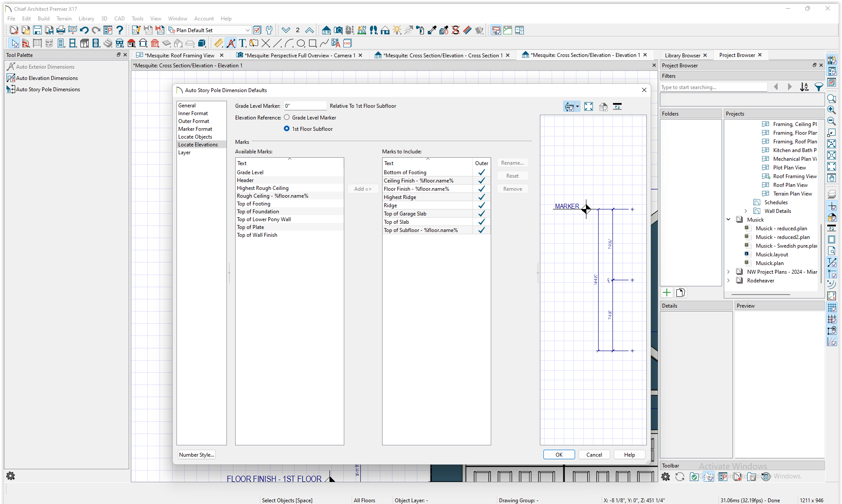Select the Grade Level Marker radio button
This screenshot has width=842, height=504.
[x=287, y=117]
